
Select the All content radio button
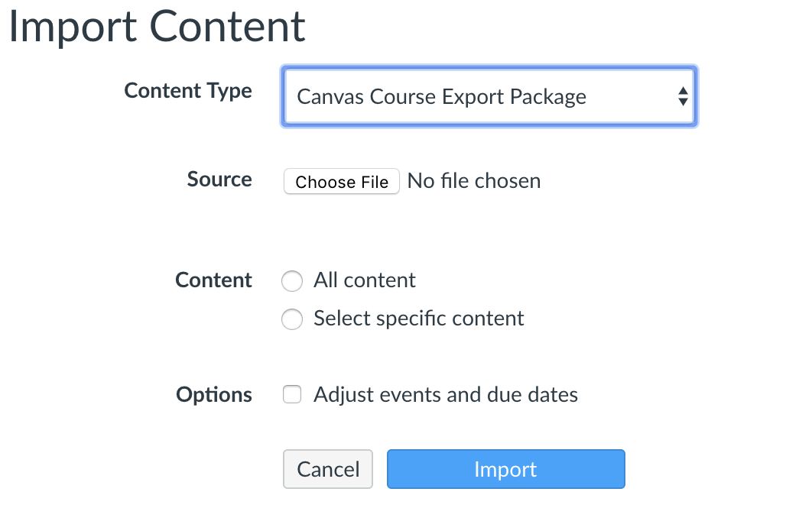point(292,281)
